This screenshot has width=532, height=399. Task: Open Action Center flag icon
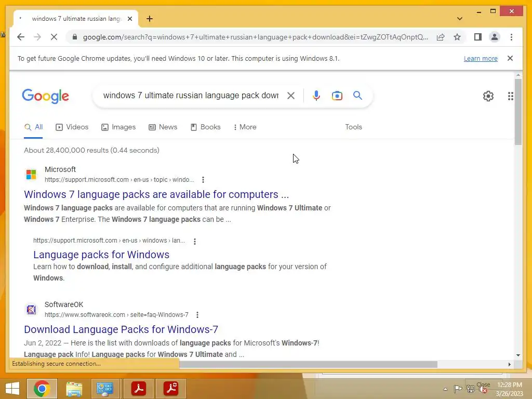coord(458,389)
